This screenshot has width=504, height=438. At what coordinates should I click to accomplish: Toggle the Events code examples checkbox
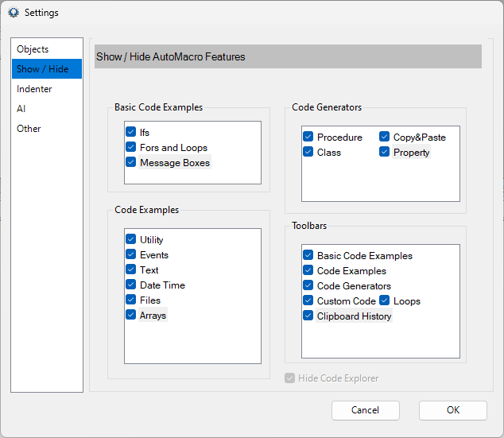tap(131, 254)
